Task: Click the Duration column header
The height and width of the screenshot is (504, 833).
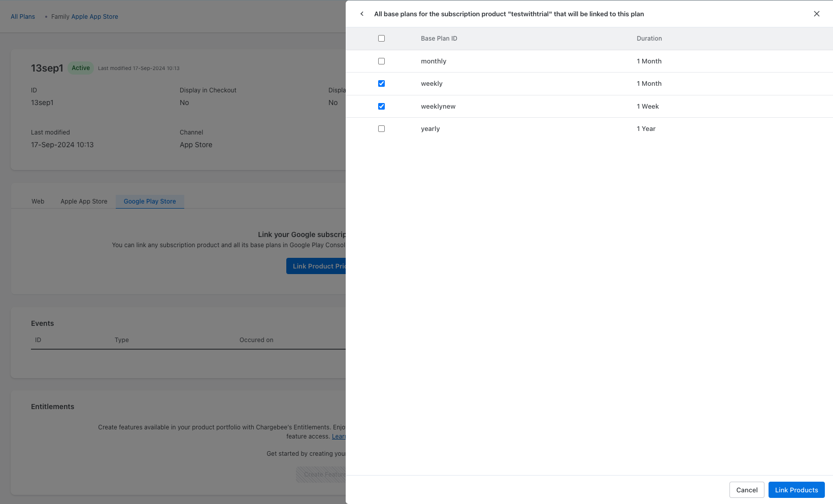Action: pos(649,39)
